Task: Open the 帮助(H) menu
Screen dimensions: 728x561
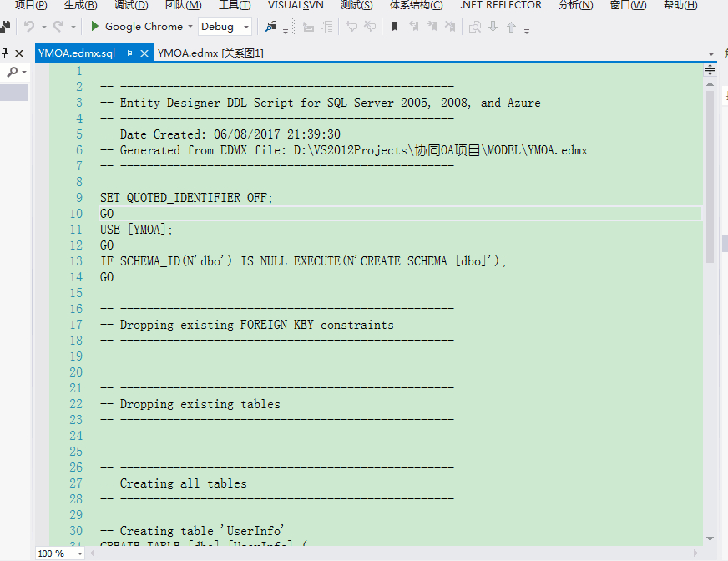Action: [x=680, y=5]
